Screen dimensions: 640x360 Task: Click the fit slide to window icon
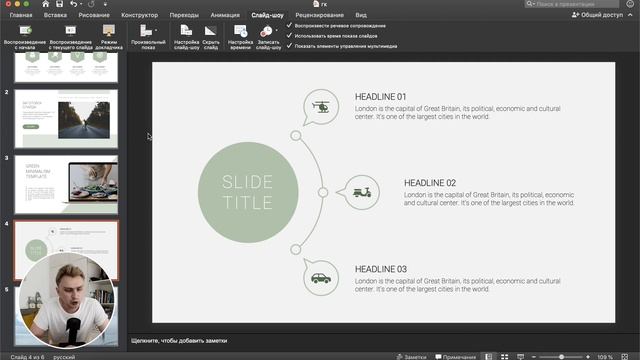tap(624, 356)
